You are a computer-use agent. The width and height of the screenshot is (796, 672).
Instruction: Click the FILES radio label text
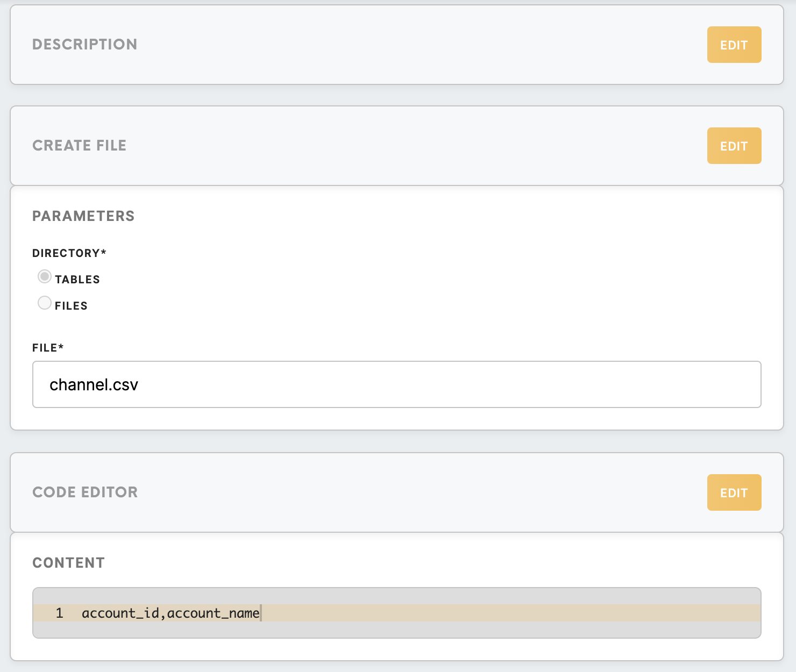coord(71,306)
